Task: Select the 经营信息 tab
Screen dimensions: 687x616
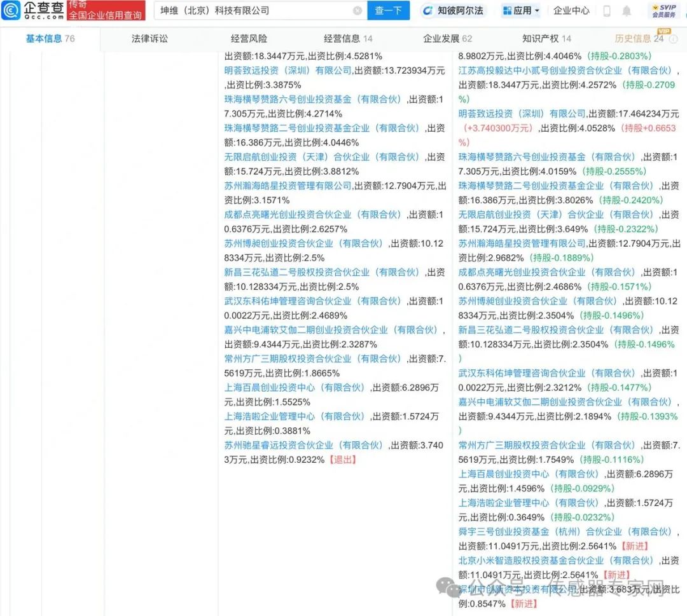Action: (348, 39)
